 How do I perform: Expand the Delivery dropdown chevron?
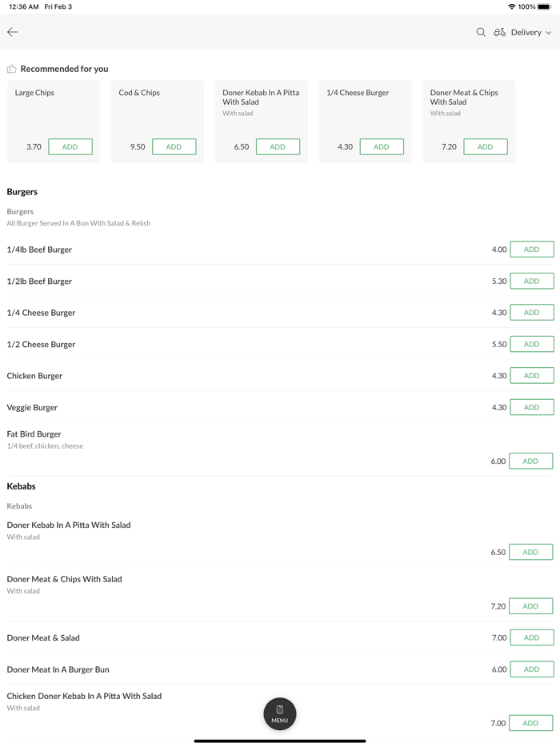click(x=549, y=33)
